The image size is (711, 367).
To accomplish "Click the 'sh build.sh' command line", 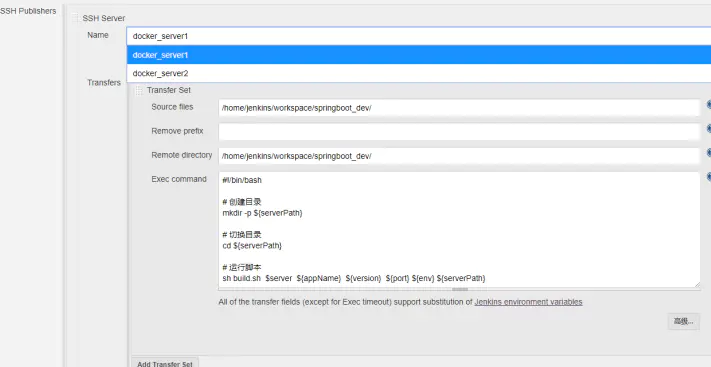I will (x=354, y=278).
